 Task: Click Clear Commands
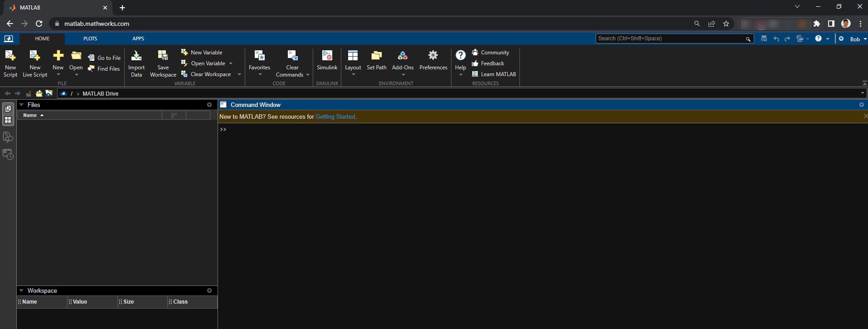290,63
